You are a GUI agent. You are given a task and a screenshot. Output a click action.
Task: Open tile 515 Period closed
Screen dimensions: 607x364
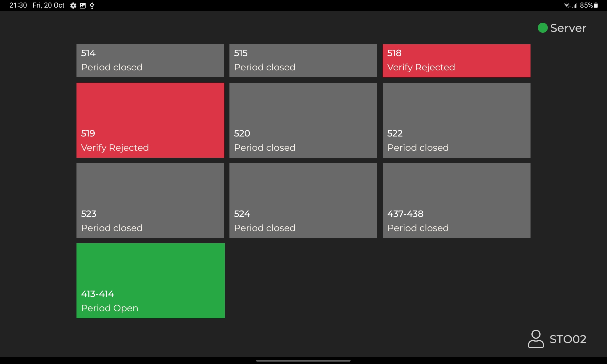[x=303, y=61]
